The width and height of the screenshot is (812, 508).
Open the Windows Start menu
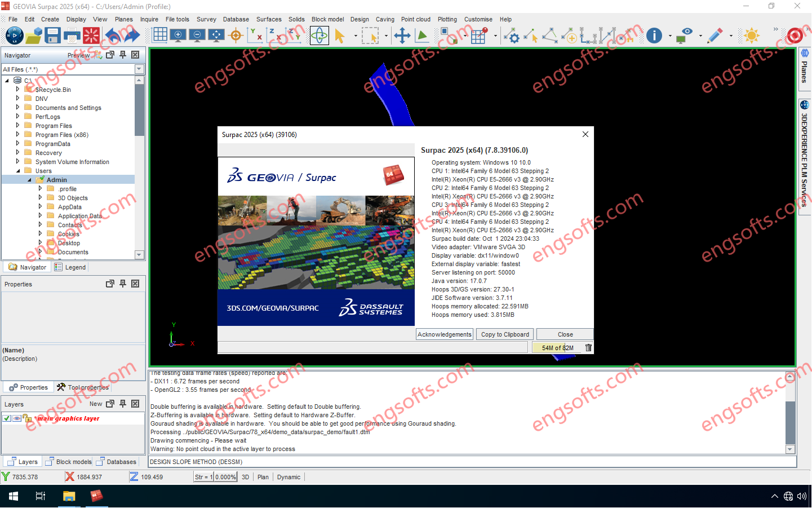(x=14, y=496)
